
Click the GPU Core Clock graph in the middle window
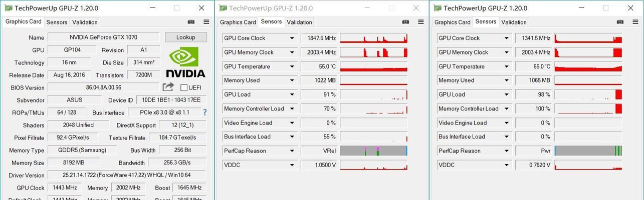[374, 38]
